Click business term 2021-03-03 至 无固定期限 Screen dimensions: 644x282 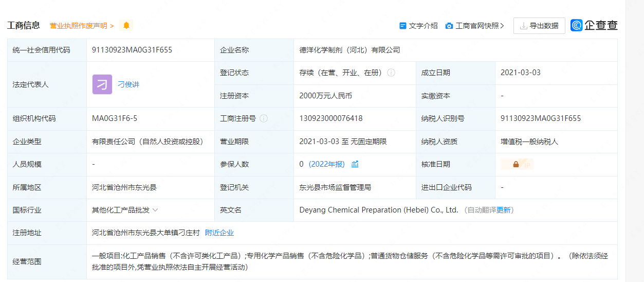(x=343, y=142)
